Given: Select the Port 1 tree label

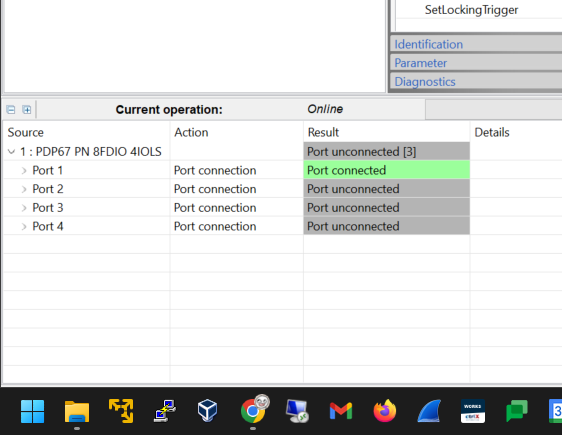Looking at the screenshot, I should coord(48,171).
